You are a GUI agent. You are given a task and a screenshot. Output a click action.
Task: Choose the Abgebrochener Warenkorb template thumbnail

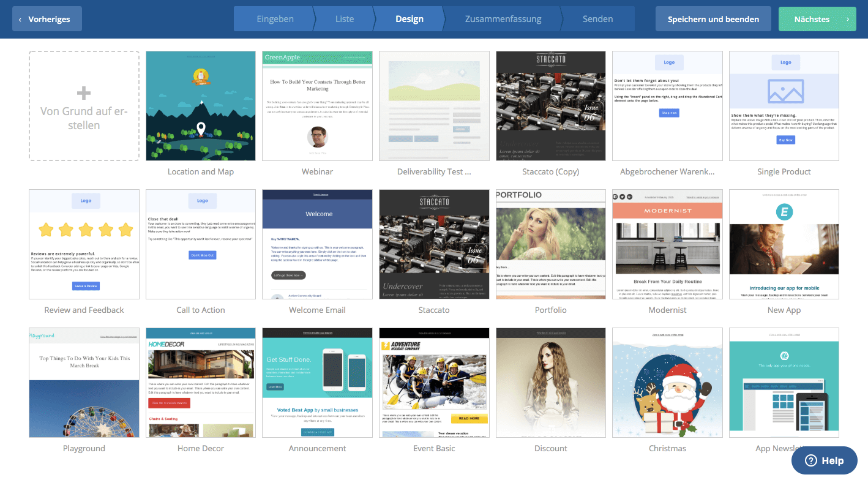[667, 106]
